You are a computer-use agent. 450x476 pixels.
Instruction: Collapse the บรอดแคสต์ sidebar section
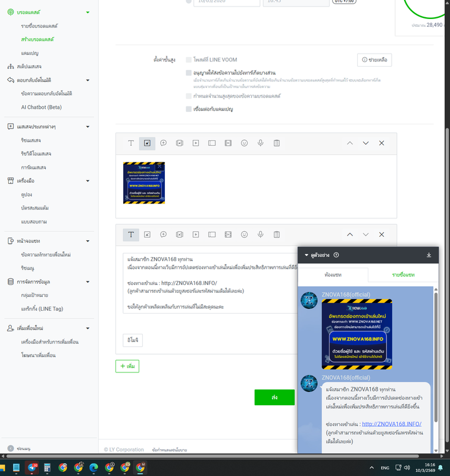(87, 12)
